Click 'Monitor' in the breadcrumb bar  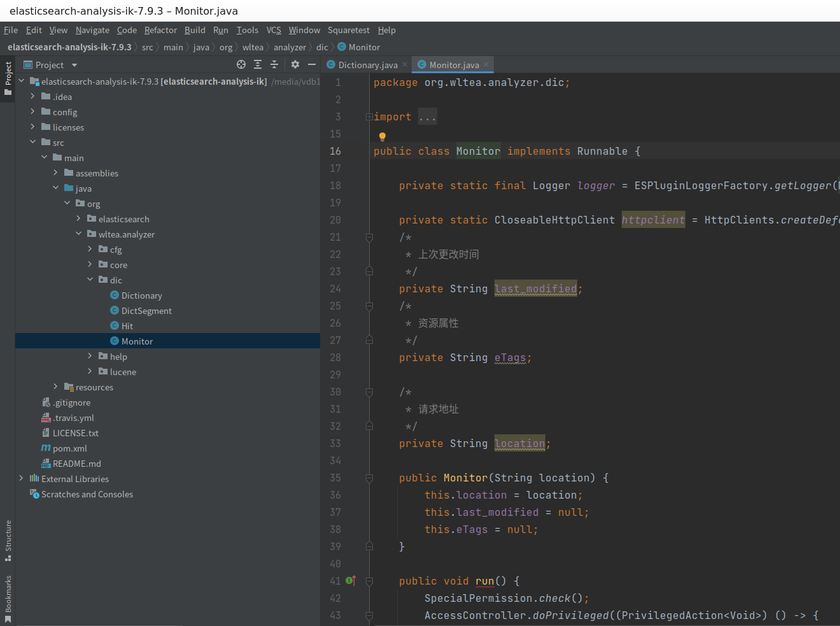point(364,47)
